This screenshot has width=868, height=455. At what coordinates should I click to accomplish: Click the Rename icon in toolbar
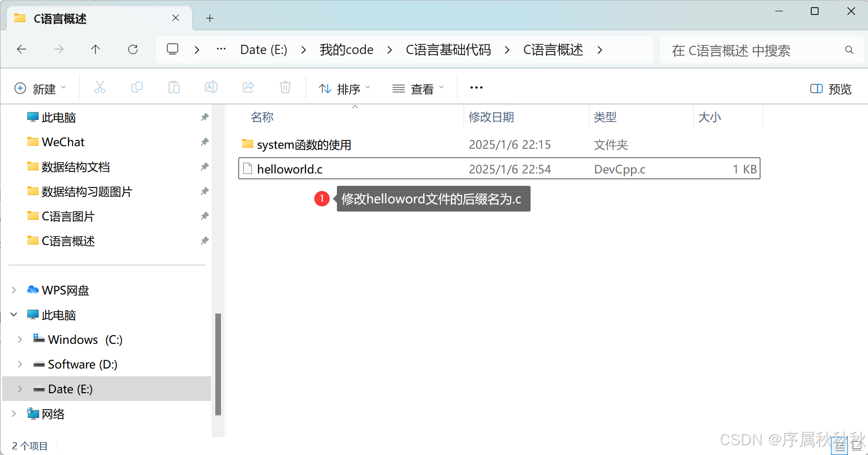pos(211,87)
